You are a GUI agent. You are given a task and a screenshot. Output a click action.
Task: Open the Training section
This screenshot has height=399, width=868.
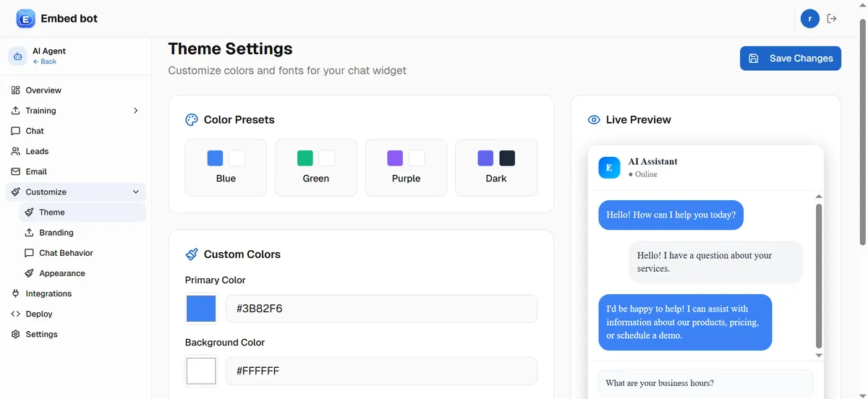[76, 111]
